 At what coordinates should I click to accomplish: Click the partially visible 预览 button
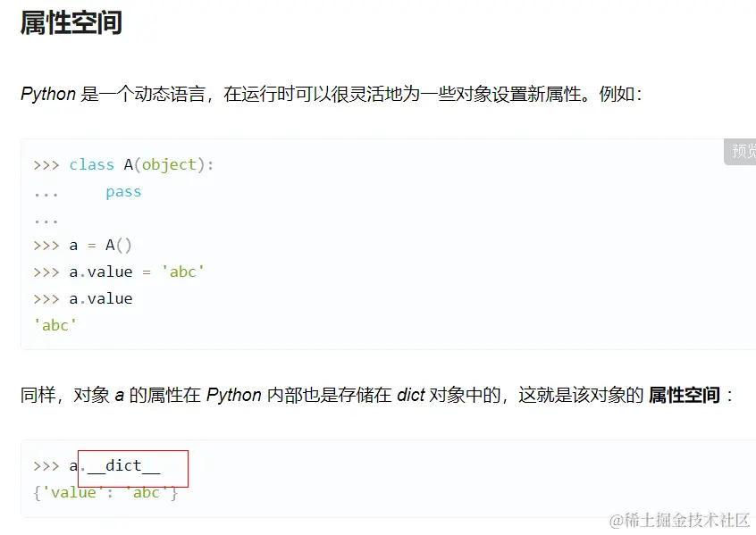tap(743, 151)
